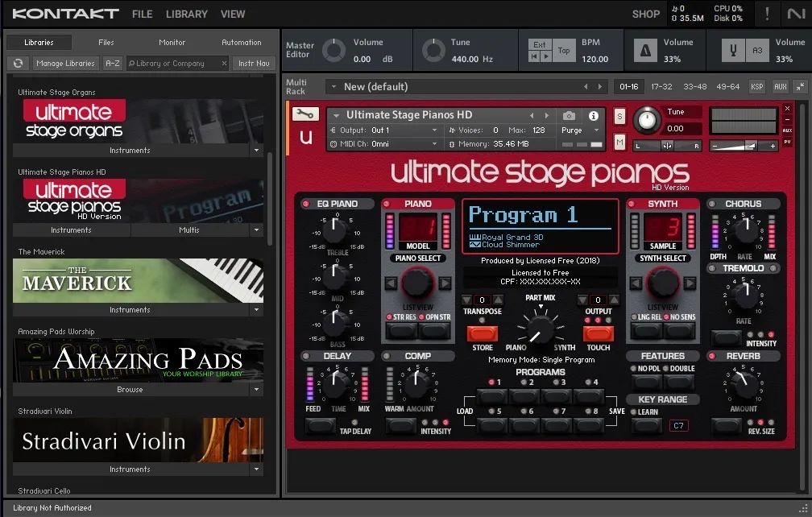
Task: Open Multis for Ultimate Stage Pianos HD
Action: pyautogui.click(x=189, y=230)
